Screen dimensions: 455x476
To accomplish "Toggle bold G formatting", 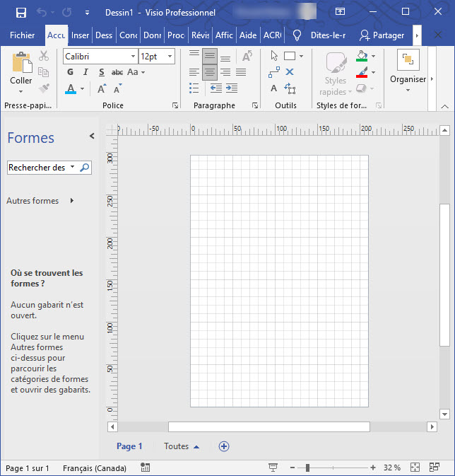I will tap(70, 72).
